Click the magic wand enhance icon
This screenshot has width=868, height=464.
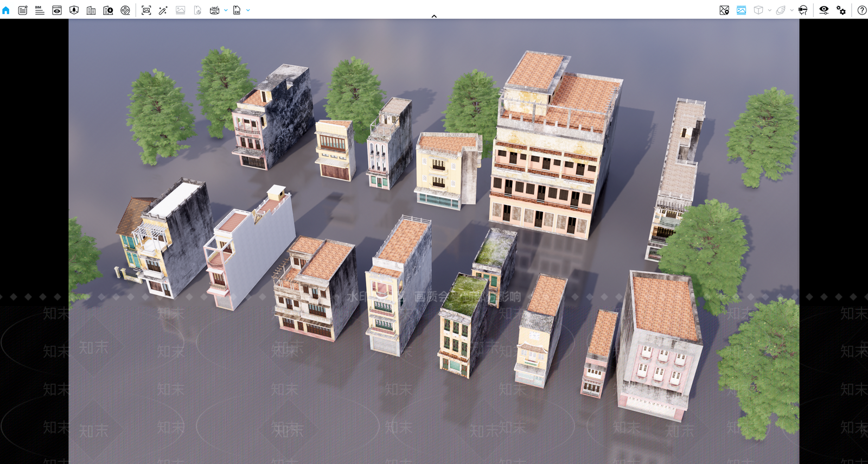click(163, 10)
